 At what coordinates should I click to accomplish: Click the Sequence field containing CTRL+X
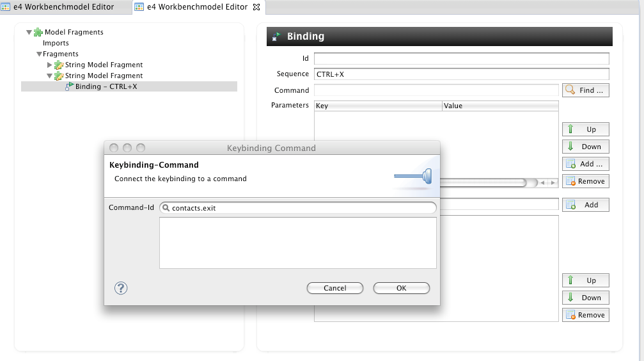460,74
